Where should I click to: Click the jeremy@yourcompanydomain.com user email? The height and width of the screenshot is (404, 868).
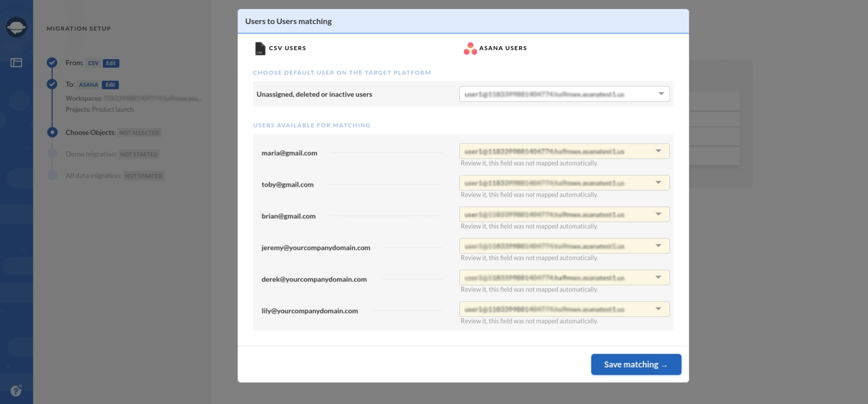click(316, 248)
